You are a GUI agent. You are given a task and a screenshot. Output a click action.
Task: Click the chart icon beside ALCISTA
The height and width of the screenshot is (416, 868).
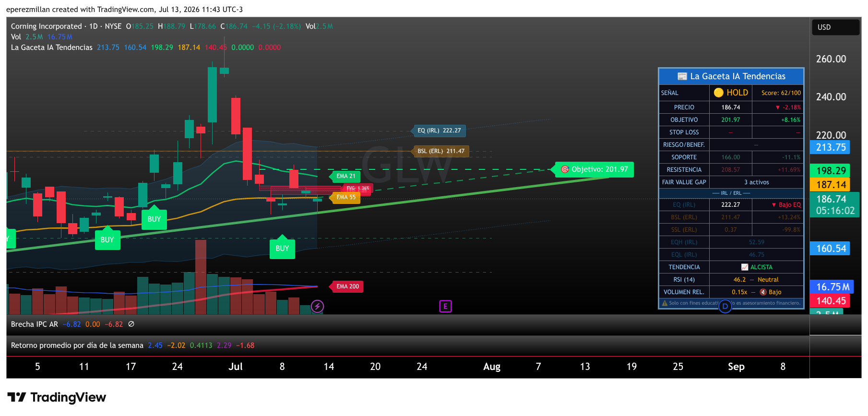[x=745, y=267]
